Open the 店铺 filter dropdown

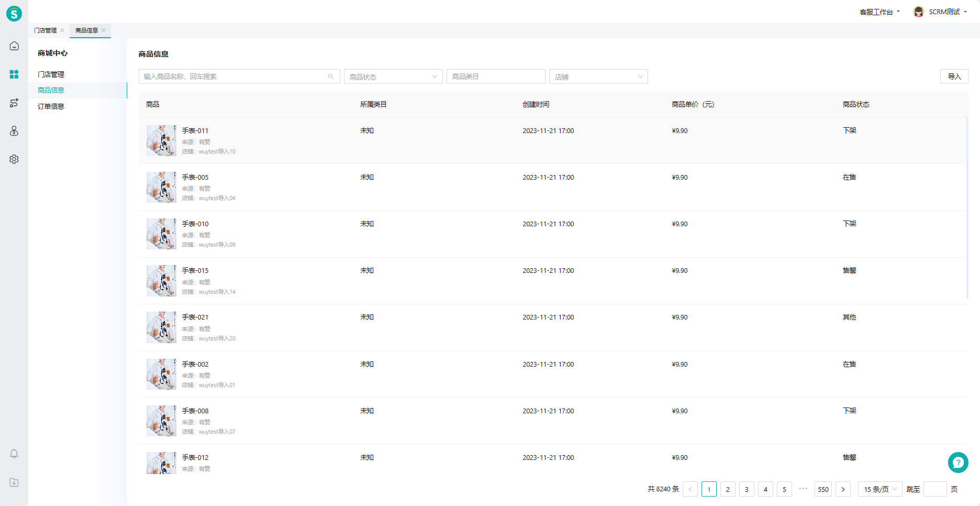pos(598,76)
